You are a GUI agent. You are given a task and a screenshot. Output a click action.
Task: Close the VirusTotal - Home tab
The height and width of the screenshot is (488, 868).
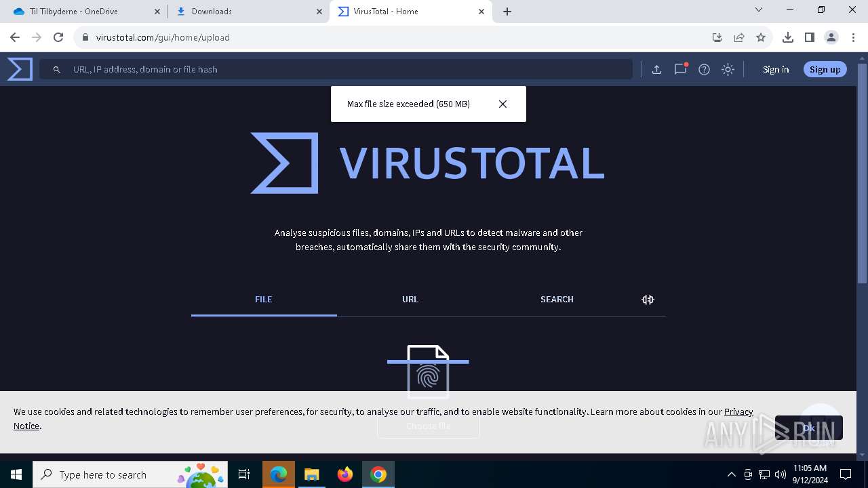(x=481, y=12)
